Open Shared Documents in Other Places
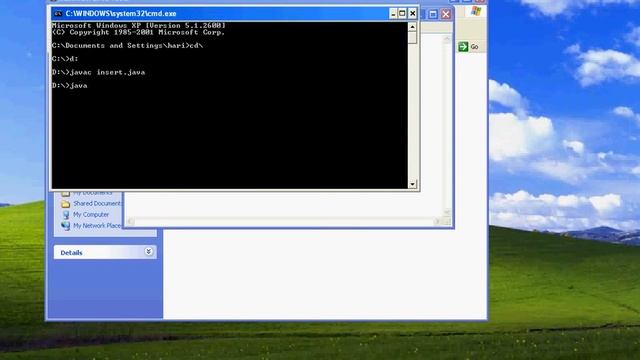Screen dimensions: 640x360 pos(97,203)
